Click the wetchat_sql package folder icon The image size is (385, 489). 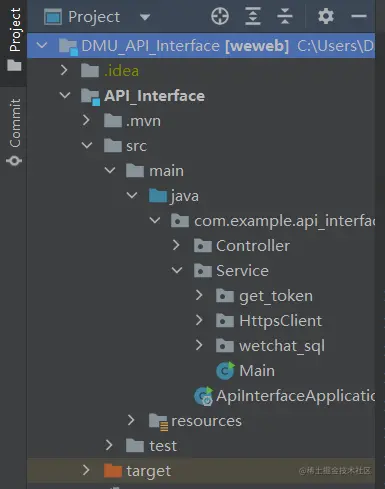tap(225, 346)
